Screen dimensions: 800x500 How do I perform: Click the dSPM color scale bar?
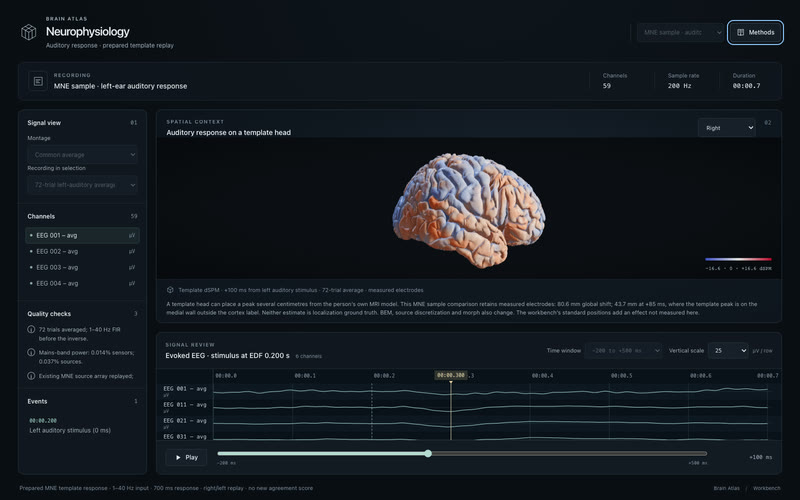tap(738, 259)
